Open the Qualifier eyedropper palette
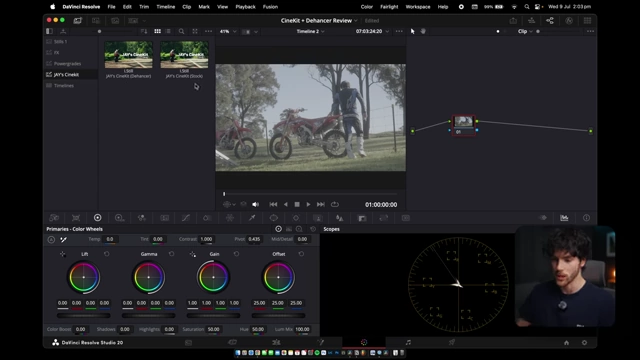Image resolution: width=640 pixels, height=360 pixels. [252, 218]
